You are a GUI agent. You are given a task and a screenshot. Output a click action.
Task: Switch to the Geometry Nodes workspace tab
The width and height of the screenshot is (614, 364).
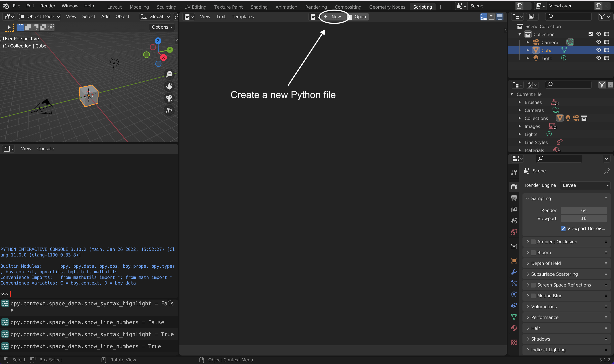click(x=387, y=7)
